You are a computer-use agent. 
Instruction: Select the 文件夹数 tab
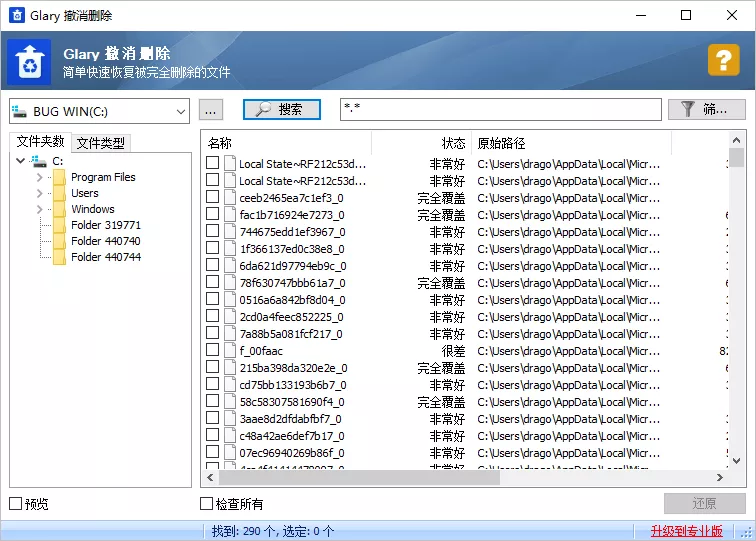40,142
